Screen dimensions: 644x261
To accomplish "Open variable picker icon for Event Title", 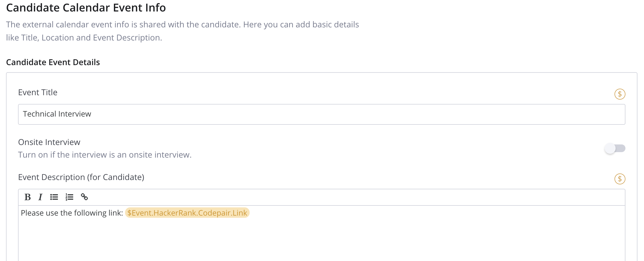I will click(620, 94).
